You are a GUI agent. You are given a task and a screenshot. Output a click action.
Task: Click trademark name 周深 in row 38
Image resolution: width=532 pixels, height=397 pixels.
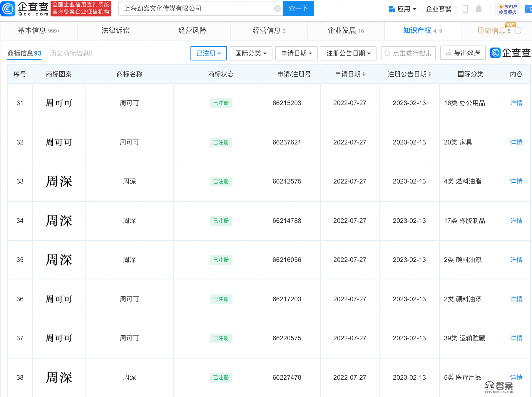tap(129, 377)
